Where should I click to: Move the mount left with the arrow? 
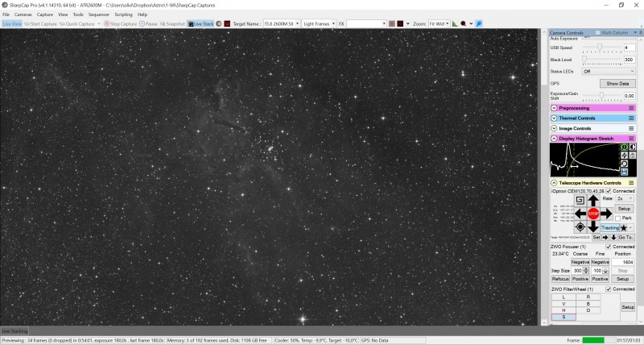580,214
